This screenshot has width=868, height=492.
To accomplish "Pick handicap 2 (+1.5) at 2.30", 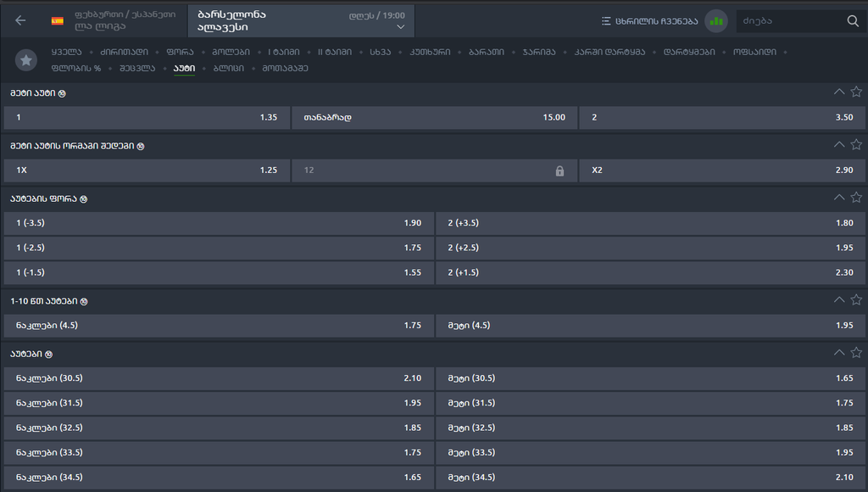I will [x=650, y=272].
